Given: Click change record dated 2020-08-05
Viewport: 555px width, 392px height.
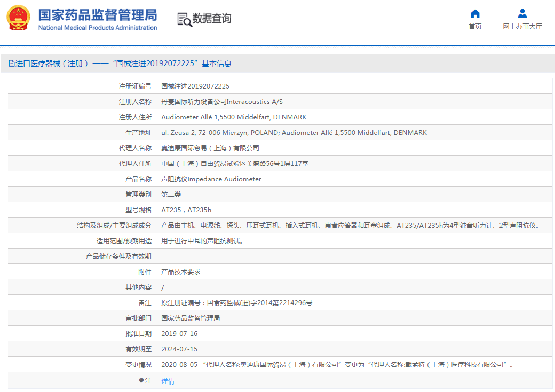Looking at the screenshot, I should coord(337,365).
